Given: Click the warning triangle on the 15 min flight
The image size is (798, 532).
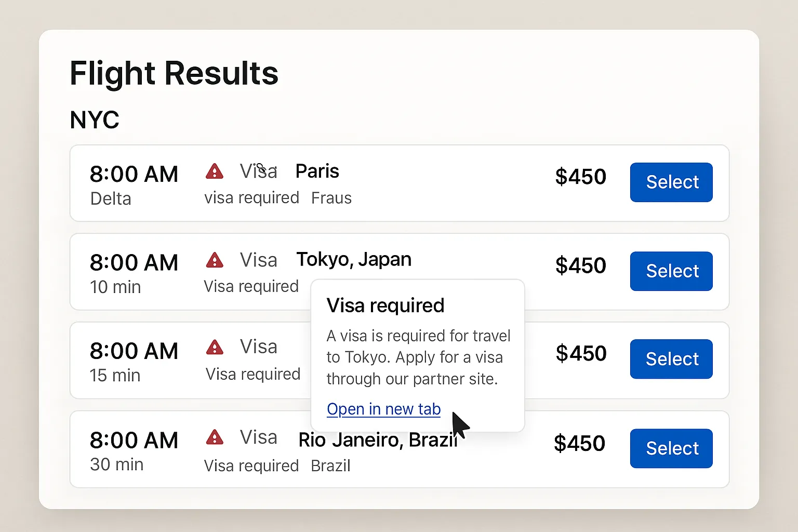Looking at the screenshot, I should (x=215, y=347).
